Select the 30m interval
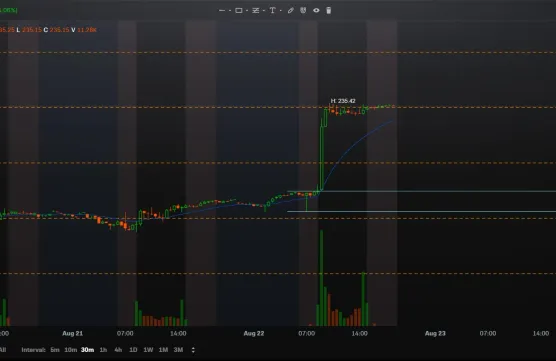Screen dimensions: 556x361 pyautogui.click(x=88, y=350)
